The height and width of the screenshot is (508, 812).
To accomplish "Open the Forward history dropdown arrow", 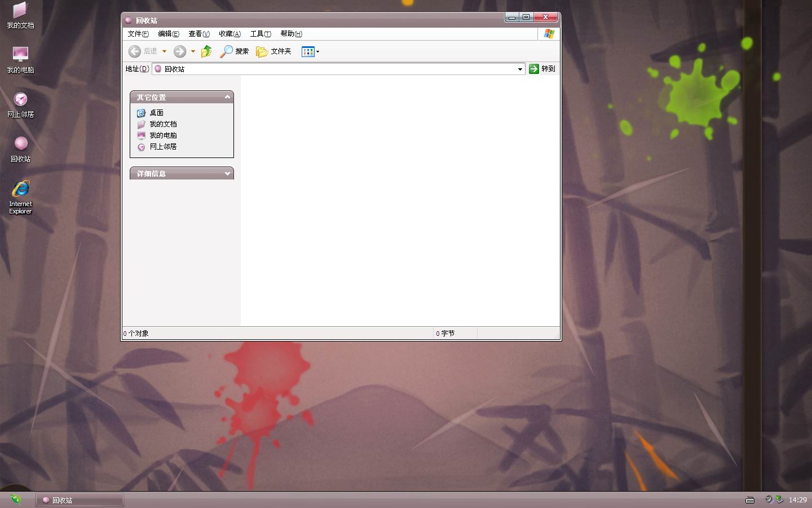I will pyautogui.click(x=193, y=51).
